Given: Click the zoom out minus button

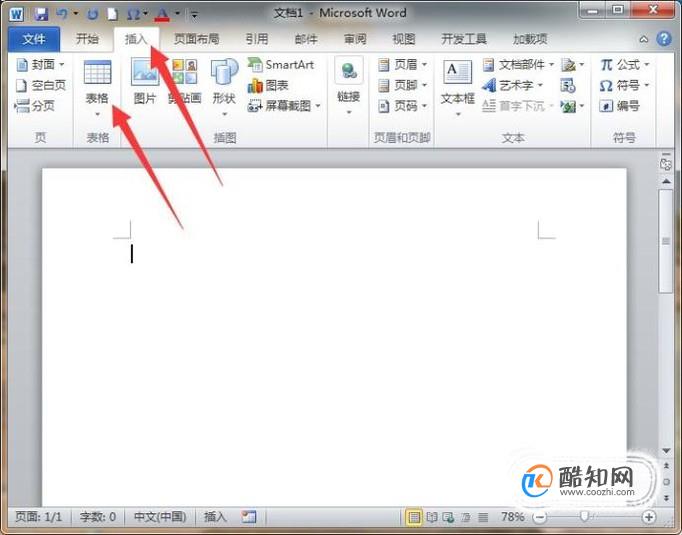Looking at the screenshot, I should coord(540,517).
